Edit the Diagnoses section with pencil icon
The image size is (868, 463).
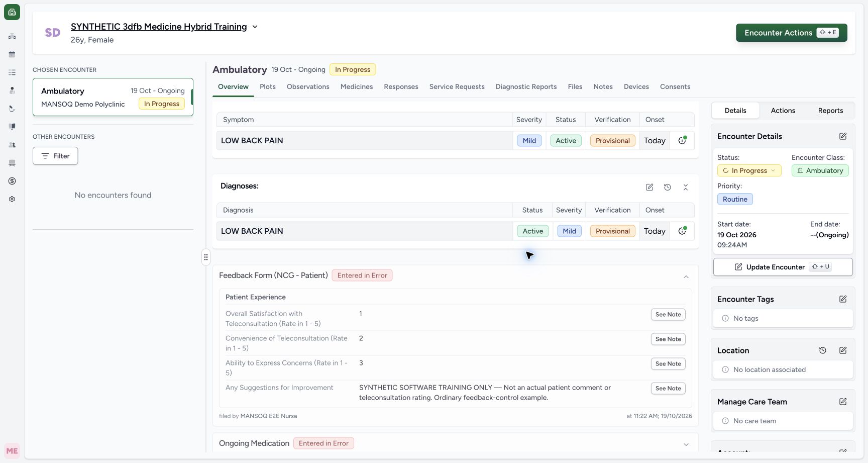(649, 187)
